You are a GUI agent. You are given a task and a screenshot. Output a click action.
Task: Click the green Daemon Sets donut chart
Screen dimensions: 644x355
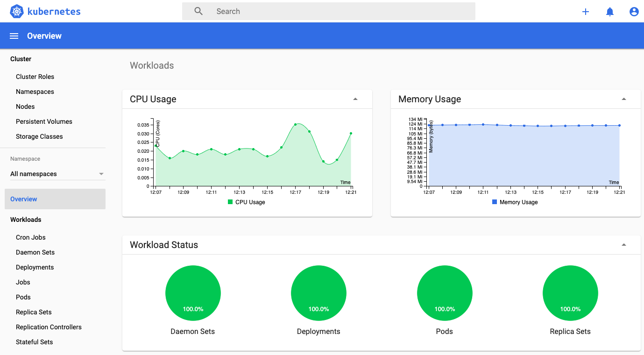click(x=193, y=293)
